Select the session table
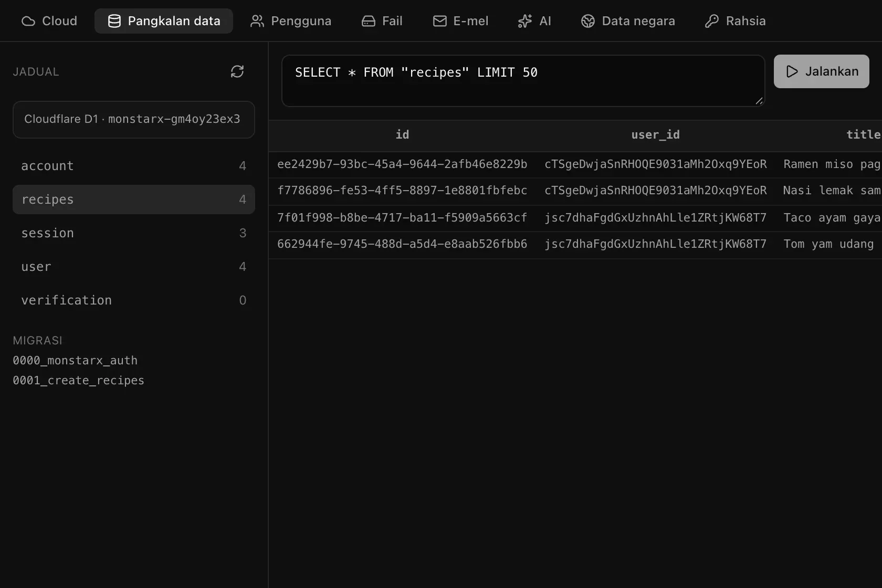882x588 pixels. point(134,233)
